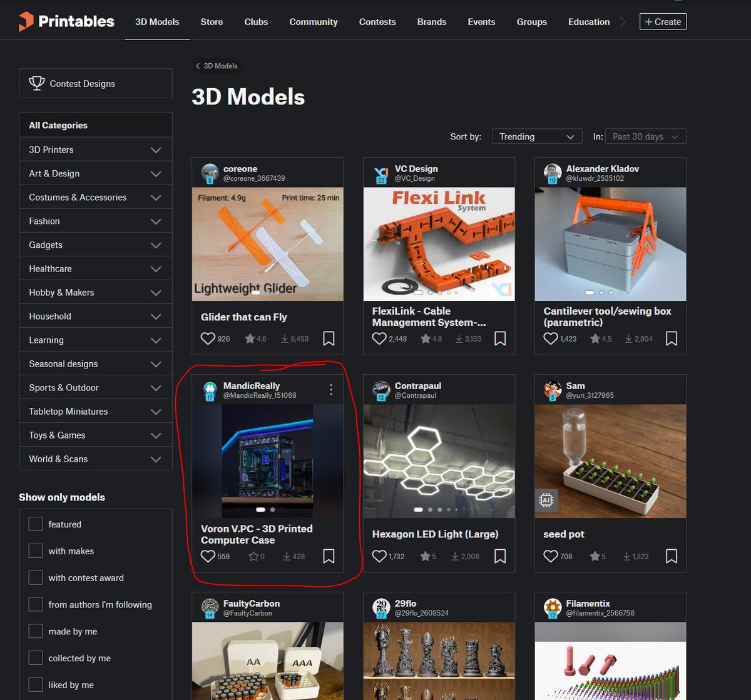Check from authors I'm following
The height and width of the screenshot is (700, 751).
tap(36, 604)
